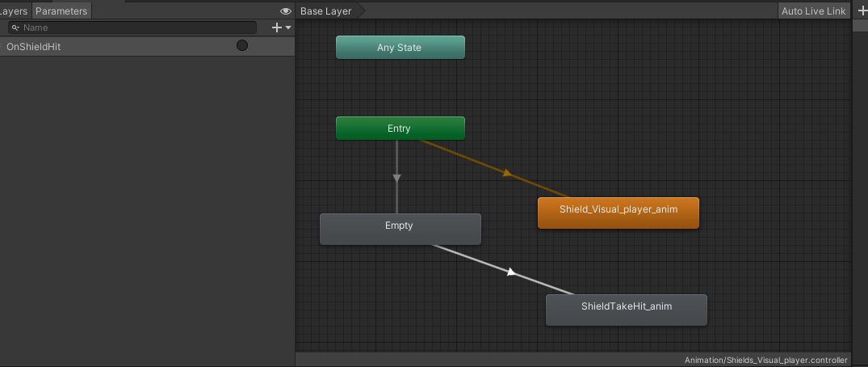Click the gray Entry to Empty transition arrow

pos(396,178)
